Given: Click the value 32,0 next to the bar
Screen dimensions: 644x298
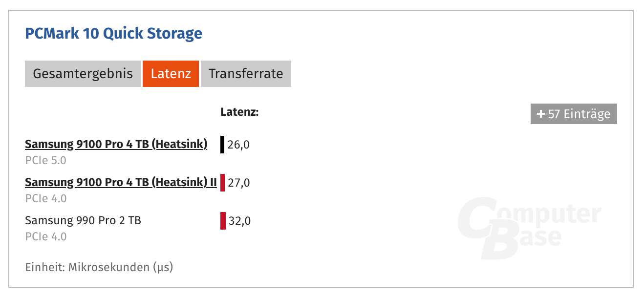Looking at the screenshot, I should coord(240,220).
